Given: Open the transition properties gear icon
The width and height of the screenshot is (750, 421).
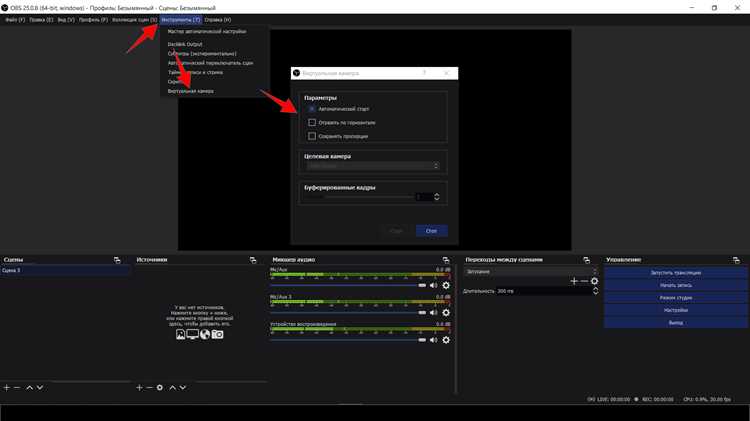Looking at the screenshot, I should coord(595,281).
